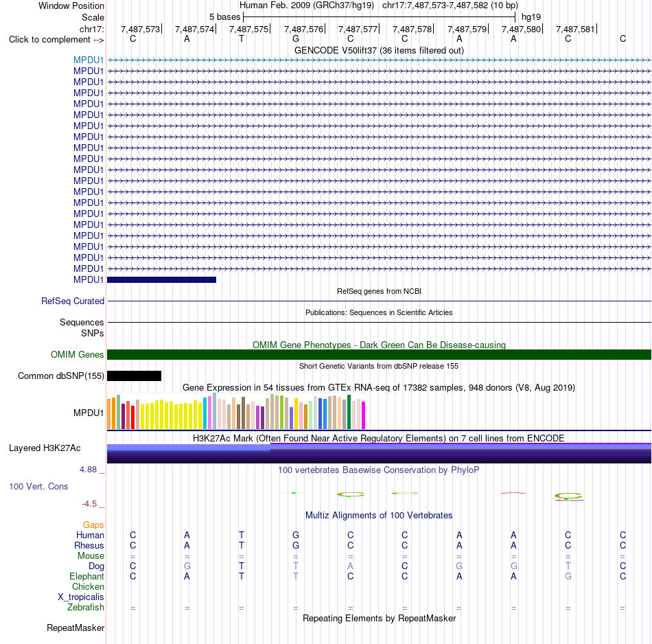Click the -4.5 PhyloP lower scale value

89,504
